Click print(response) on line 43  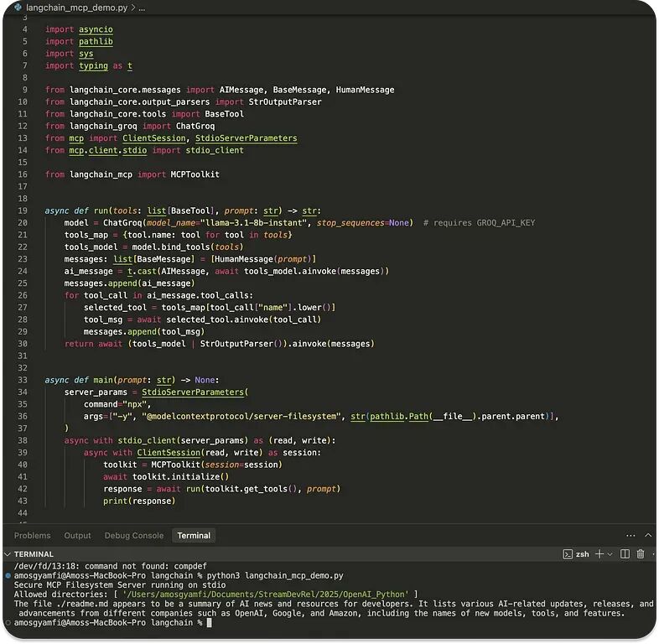click(x=139, y=501)
